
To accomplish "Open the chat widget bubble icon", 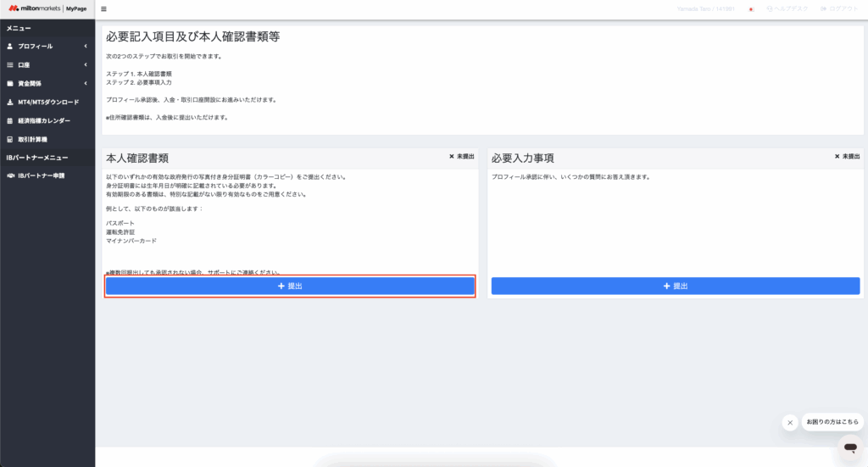I will (850, 447).
